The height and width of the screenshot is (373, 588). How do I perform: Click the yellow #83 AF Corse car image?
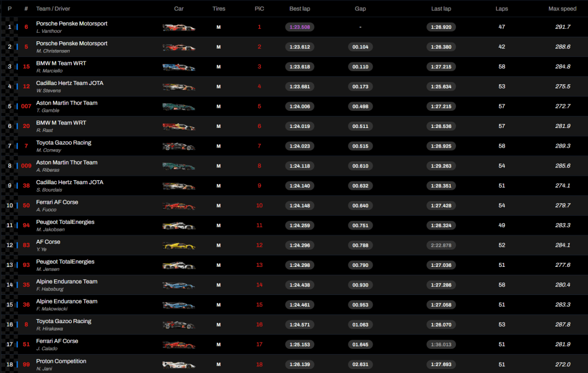point(179,246)
